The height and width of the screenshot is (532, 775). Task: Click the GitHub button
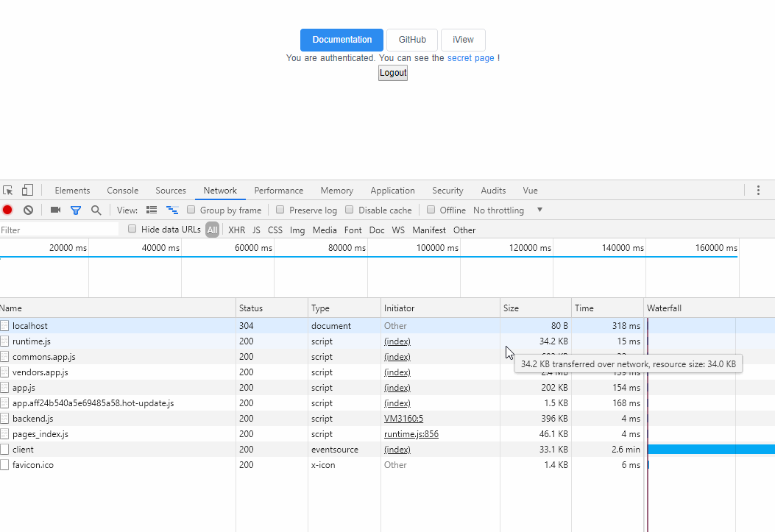tap(412, 40)
